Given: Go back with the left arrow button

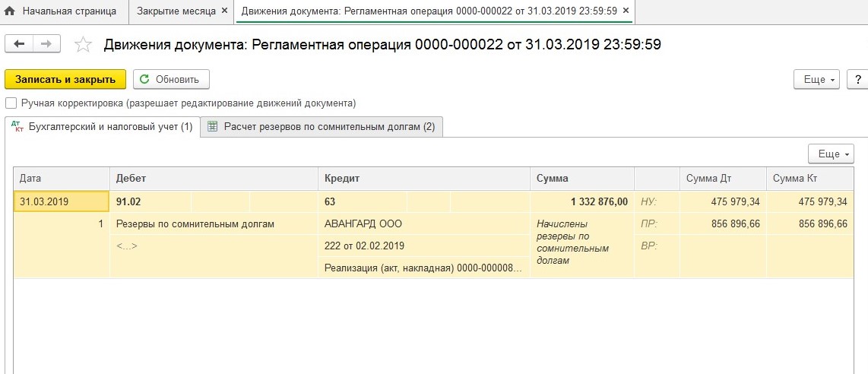Looking at the screenshot, I should [19, 44].
